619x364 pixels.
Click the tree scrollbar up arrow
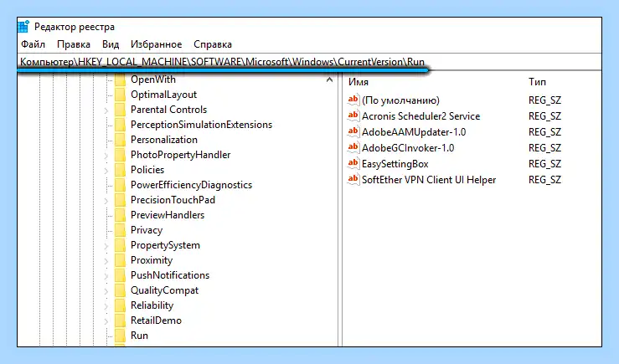coord(330,79)
